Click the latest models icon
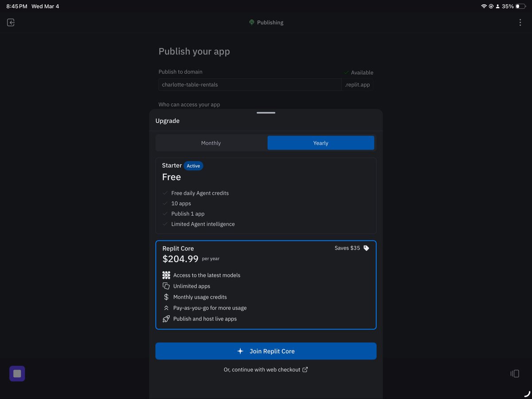The image size is (532, 399). pos(166,275)
